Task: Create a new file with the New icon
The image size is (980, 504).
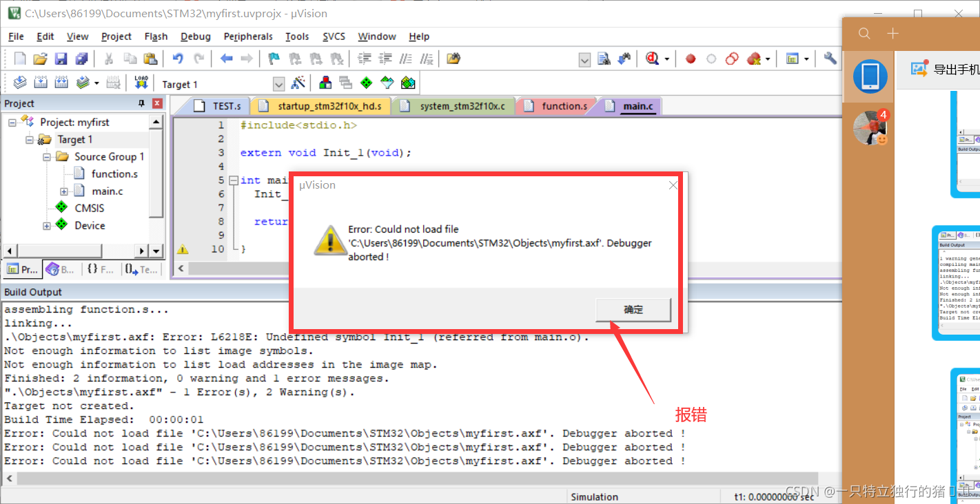Action: pos(20,59)
